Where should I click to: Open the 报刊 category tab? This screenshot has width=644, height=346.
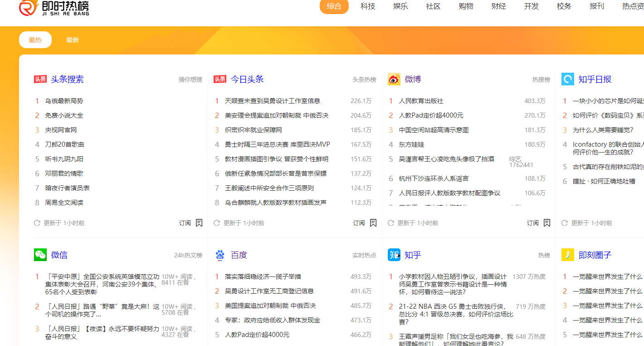pos(597,6)
